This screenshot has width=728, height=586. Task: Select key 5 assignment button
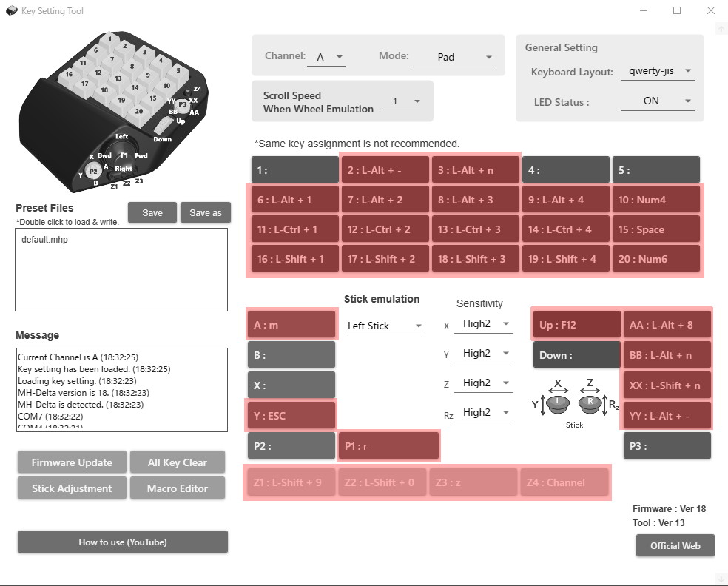click(656, 170)
